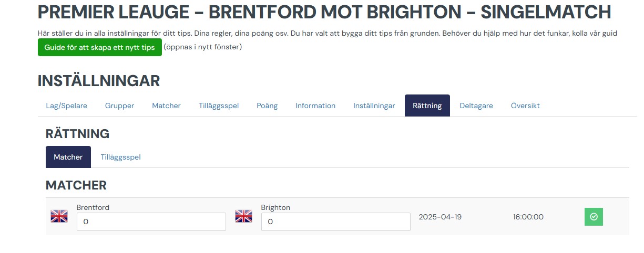Screen dimensions: 644x253
Task: Switch to the Inställningar tab
Action: coord(374,106)
